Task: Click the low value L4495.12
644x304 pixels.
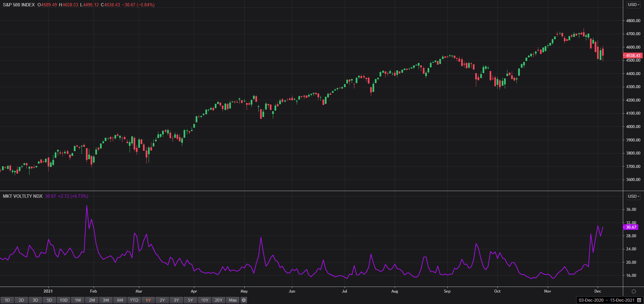Action: tap(89, 5)
